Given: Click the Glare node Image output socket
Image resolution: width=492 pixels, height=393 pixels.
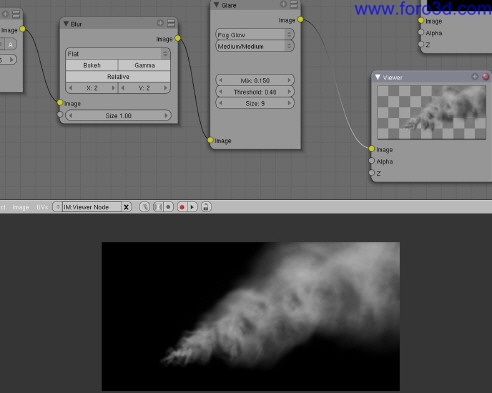Looking at the screenshot, I should click(301, 19).
